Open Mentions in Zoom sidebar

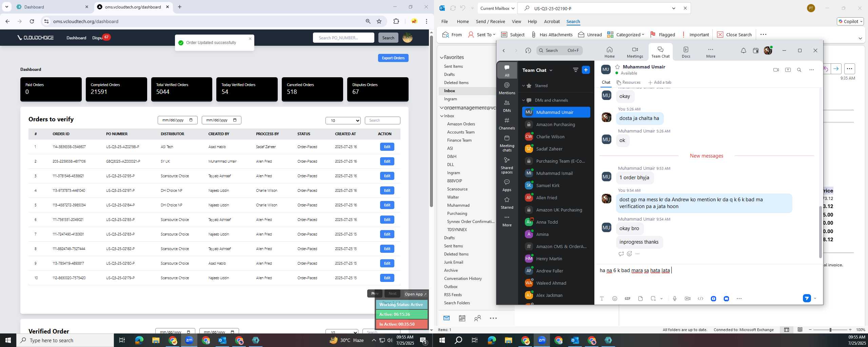coord(507,88)
